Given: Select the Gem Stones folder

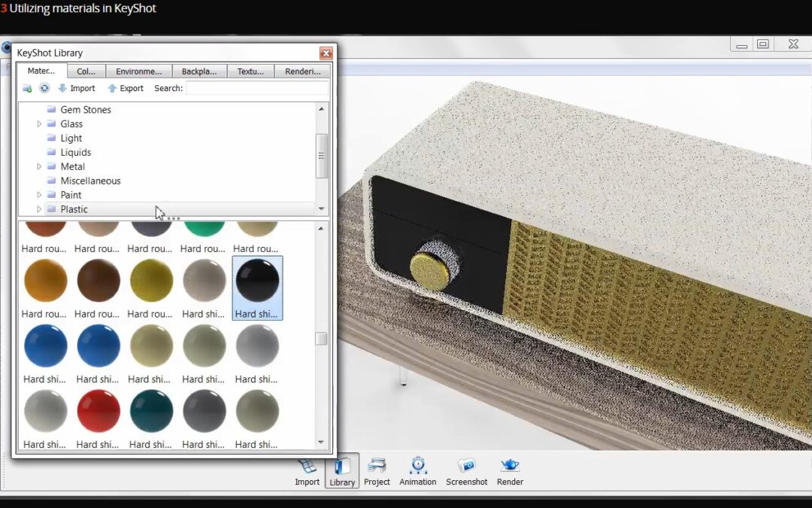Looking at the screenshot, I should tap(86, 109).
